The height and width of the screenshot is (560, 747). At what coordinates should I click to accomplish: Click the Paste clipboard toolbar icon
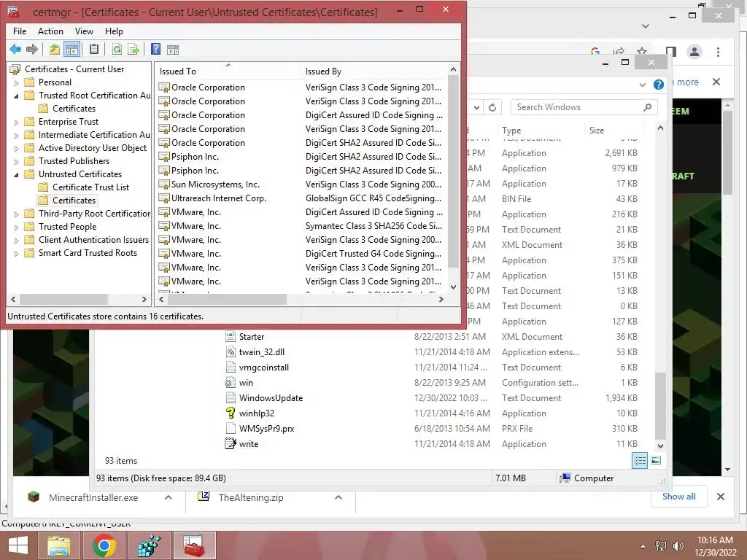[x=94, y=49]
